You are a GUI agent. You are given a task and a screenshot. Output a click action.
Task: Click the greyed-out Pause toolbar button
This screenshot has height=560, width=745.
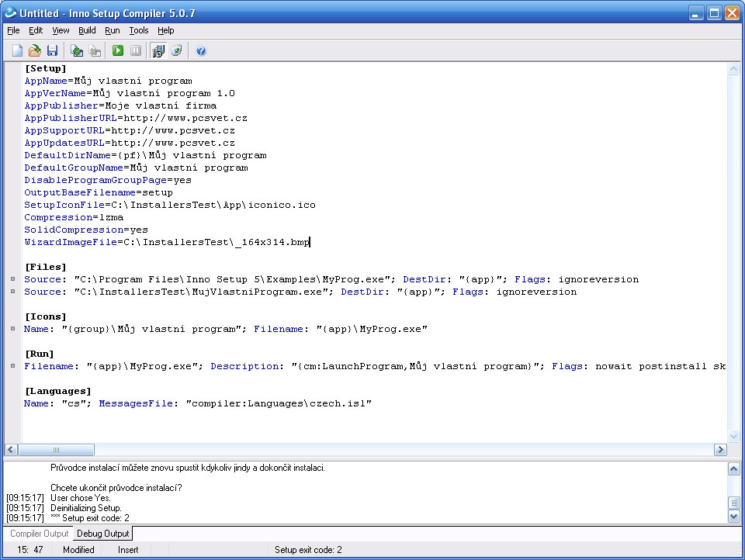click(136, 50)
